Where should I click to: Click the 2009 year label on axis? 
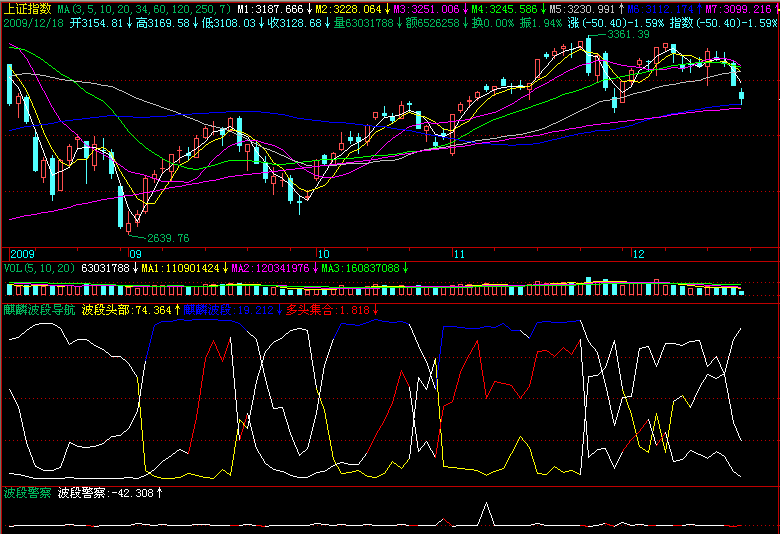click(21, 254)
